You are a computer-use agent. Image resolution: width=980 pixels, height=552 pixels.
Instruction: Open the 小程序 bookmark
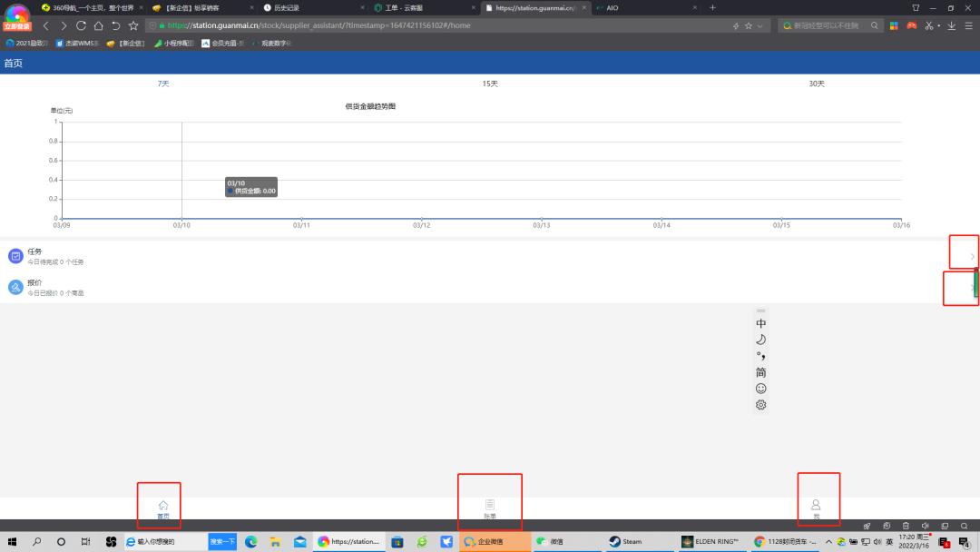click(173, 44)
